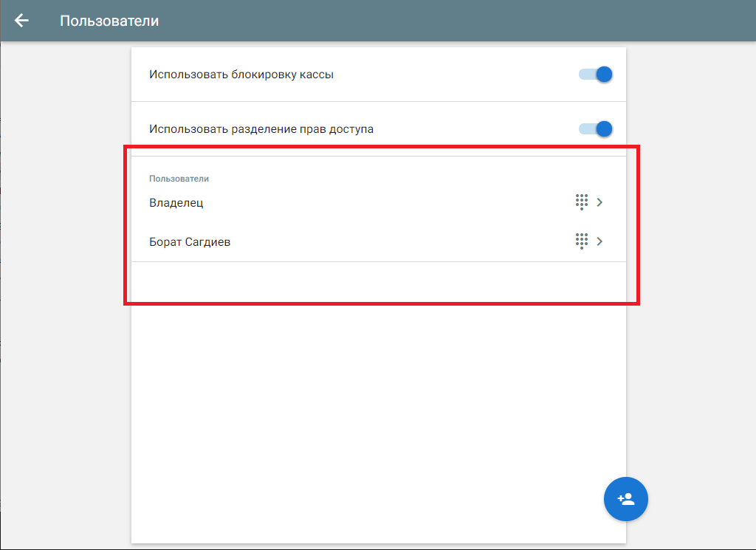Viewport: 756px width, 550px height.
Task: Select the Борат Сагдиев user name
Action: [x=190, y=241]
